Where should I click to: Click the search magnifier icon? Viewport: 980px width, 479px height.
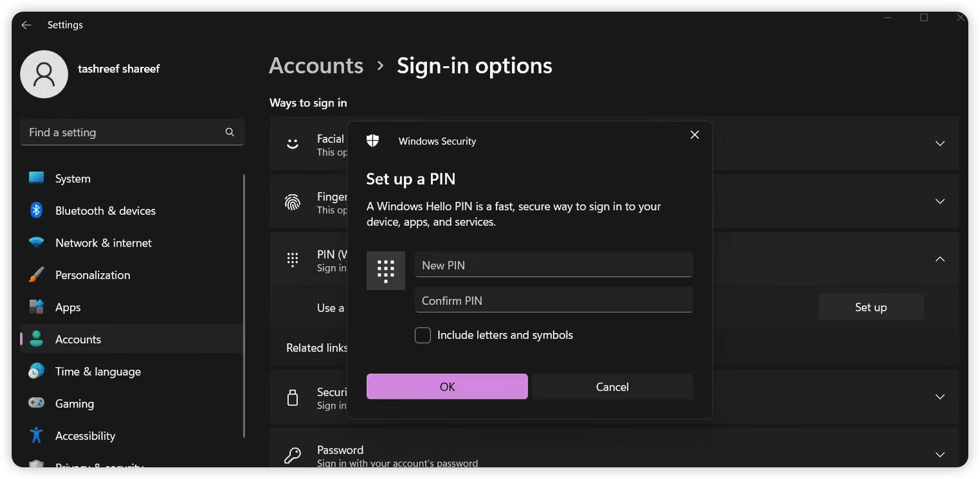[230, 132]
